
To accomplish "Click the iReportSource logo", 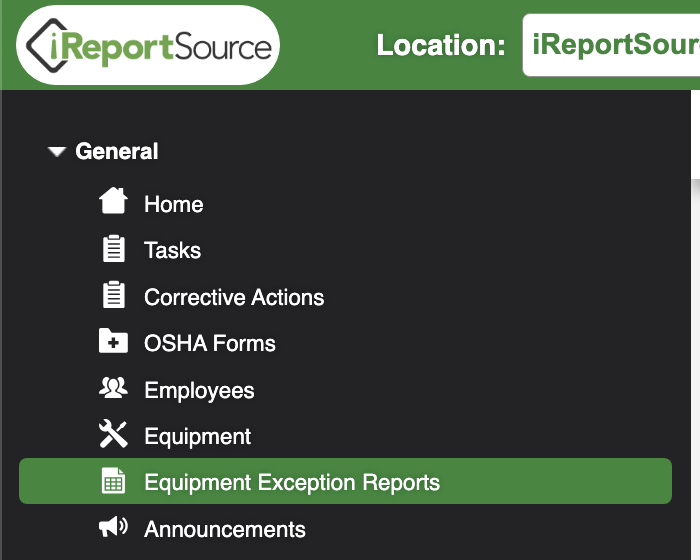I will pyautogui.click(x=148, y=45).
